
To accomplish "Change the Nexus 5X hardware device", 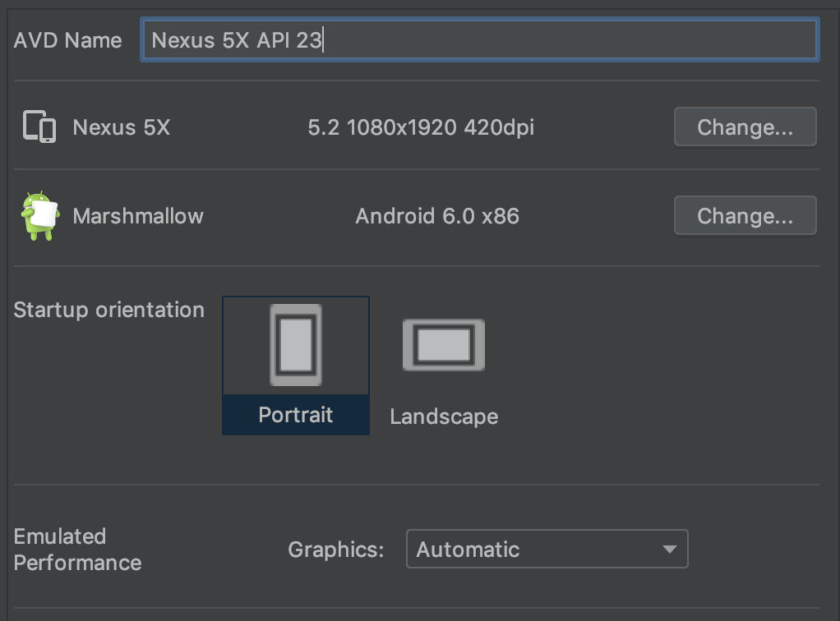I will [745, 127].
